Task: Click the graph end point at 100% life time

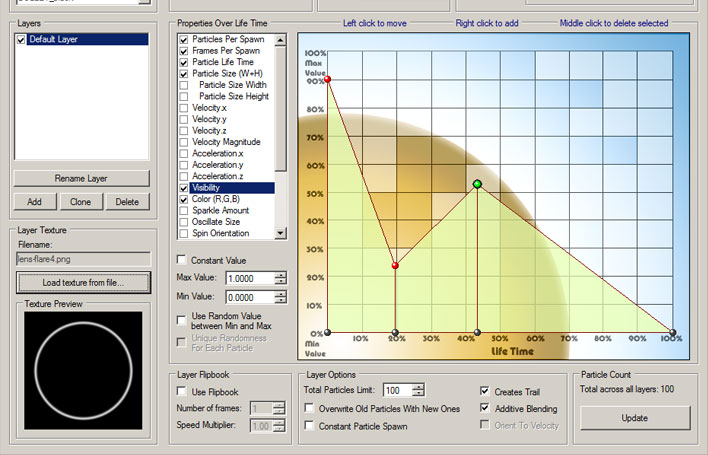Action: (x=672, y=332)
